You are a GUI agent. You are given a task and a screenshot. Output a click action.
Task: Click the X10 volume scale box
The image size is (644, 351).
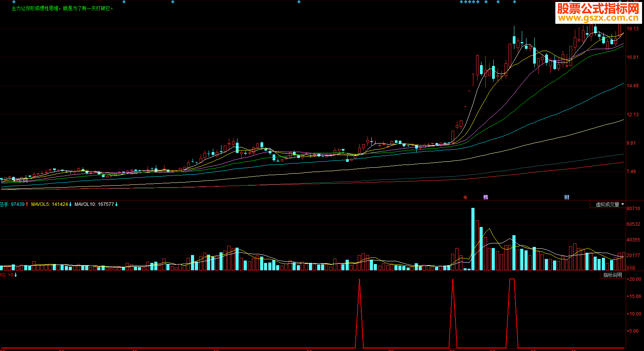(x=631, y=268)
